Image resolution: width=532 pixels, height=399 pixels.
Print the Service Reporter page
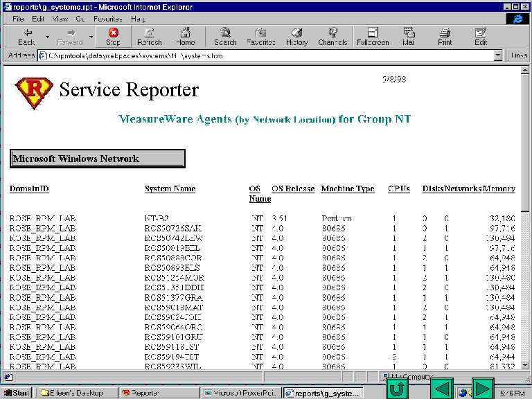pyautogui.click(x=445, y=37)
